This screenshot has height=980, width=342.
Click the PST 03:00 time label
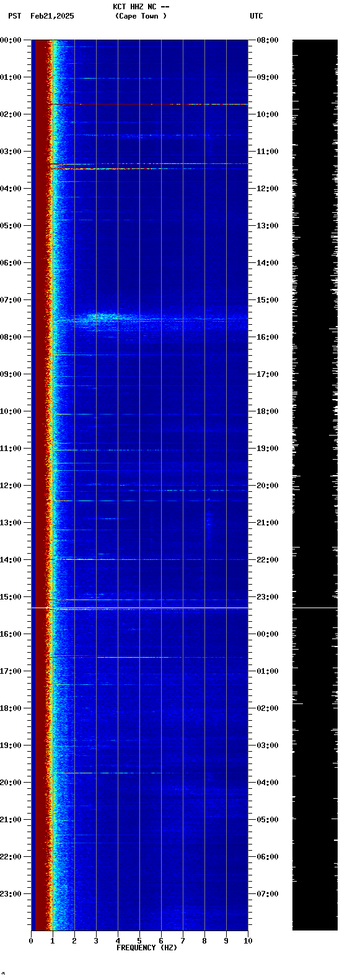tap(11, 152)
